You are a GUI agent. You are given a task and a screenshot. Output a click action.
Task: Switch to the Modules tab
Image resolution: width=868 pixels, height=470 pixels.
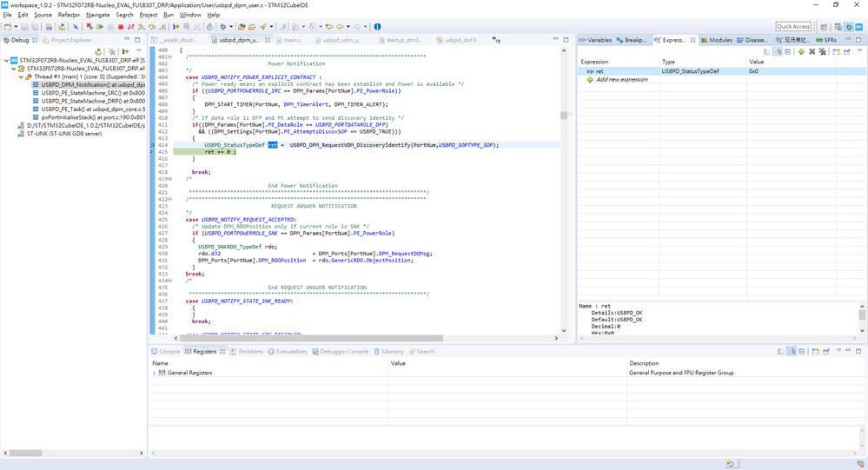716,40
